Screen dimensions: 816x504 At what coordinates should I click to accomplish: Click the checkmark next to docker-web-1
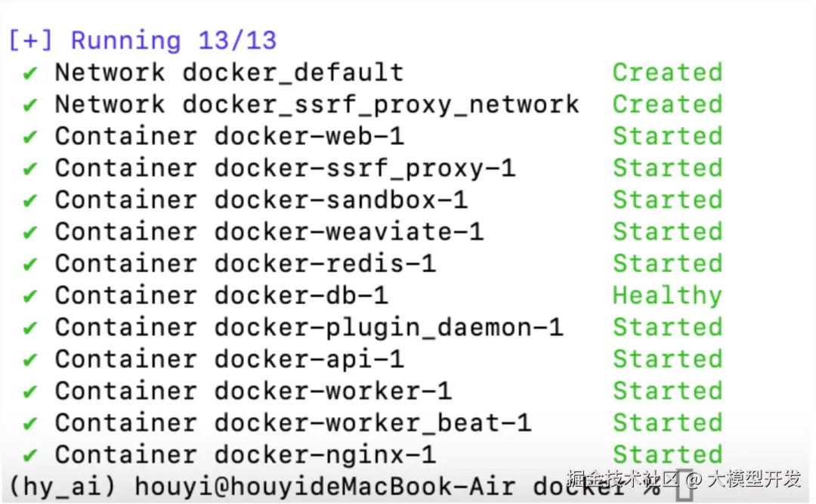30,137
